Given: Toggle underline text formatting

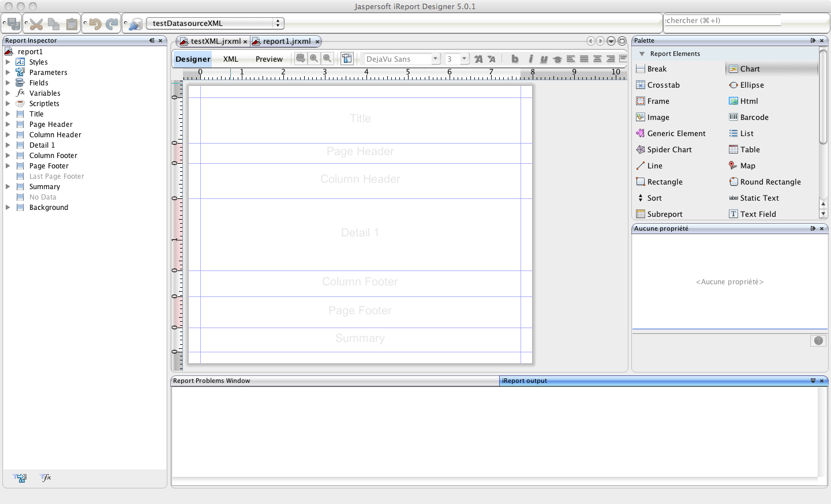Looking at the screenshot, I should pos(544,59).
